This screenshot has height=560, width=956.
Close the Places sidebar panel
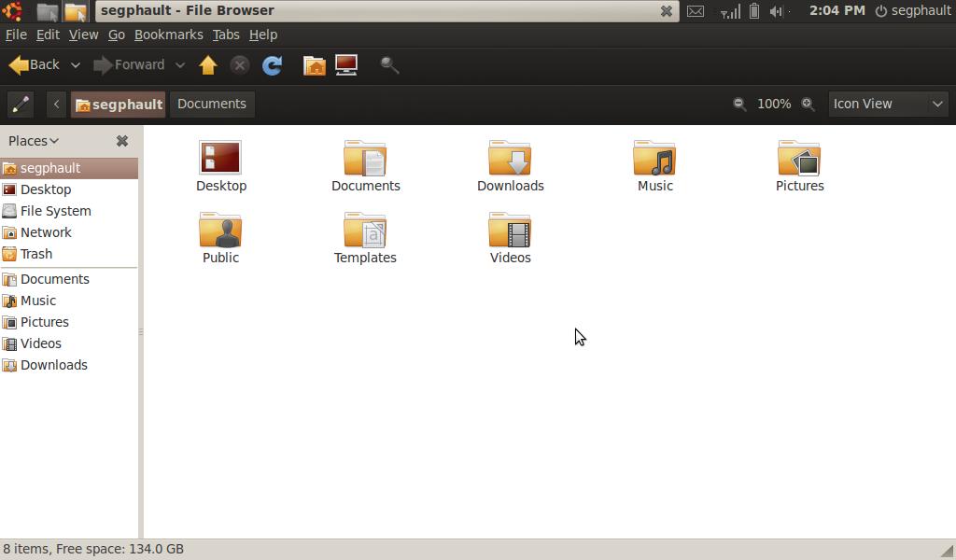tap(121, 141)
